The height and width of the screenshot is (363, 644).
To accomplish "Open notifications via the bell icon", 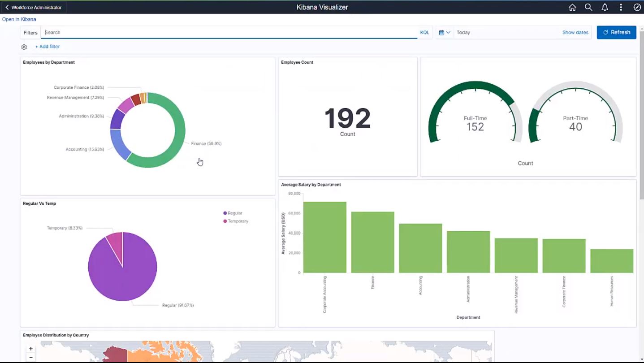I will [x=605, y=7].
